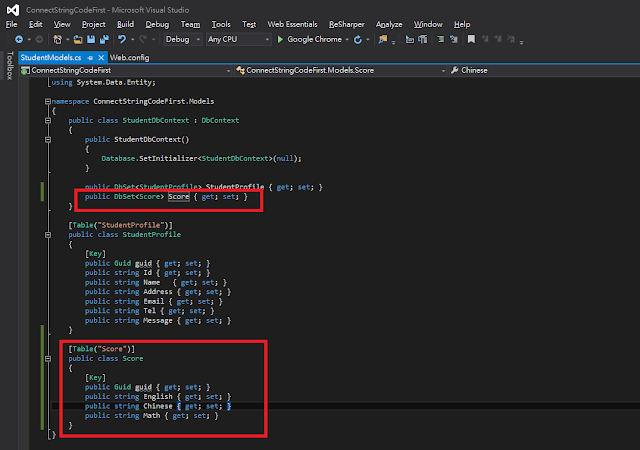Open the Build menu
640x450 pixels.
coord(124,23)
